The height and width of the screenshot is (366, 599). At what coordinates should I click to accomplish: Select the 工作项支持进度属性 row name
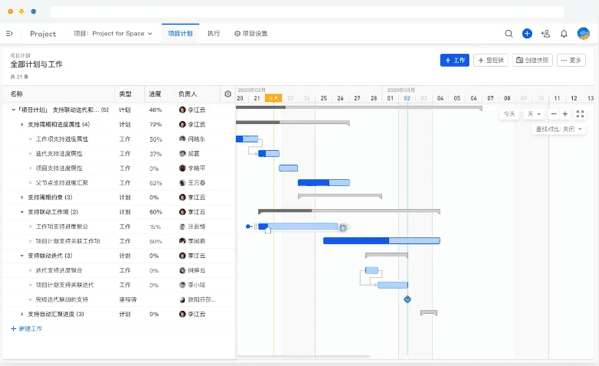62,139
